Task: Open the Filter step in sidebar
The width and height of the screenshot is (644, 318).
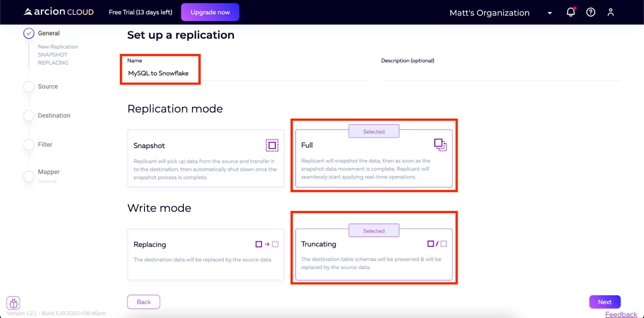Action: coord(45,145)
